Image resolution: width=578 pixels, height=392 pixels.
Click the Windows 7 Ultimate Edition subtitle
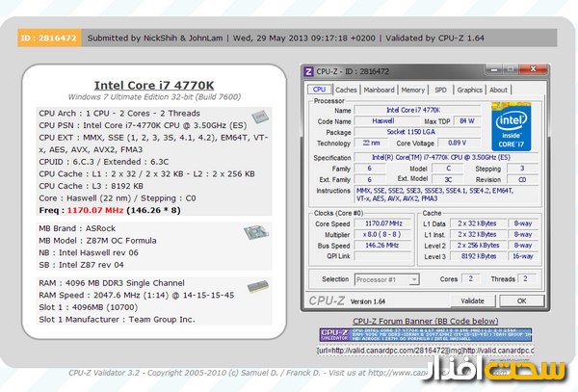click(x=154, y=97)
